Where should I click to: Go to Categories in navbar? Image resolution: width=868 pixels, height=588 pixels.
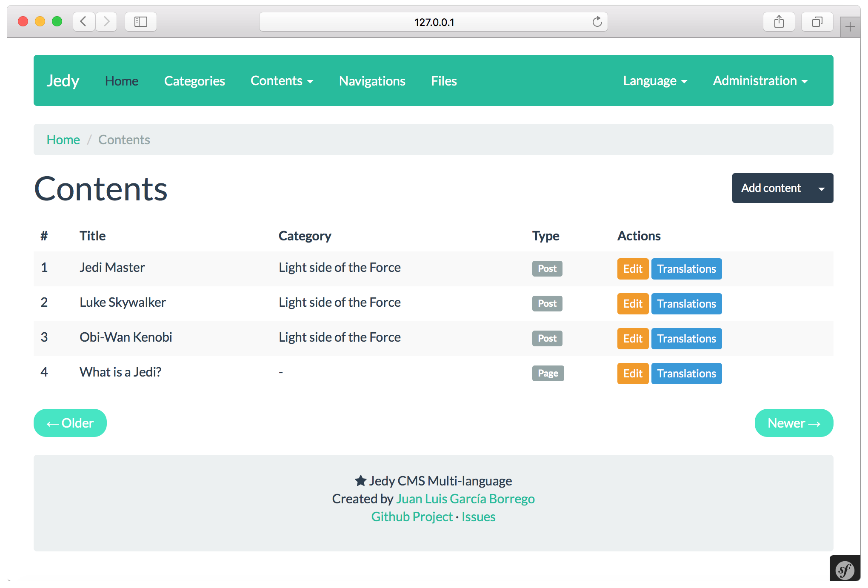click(x=194, y=81)
